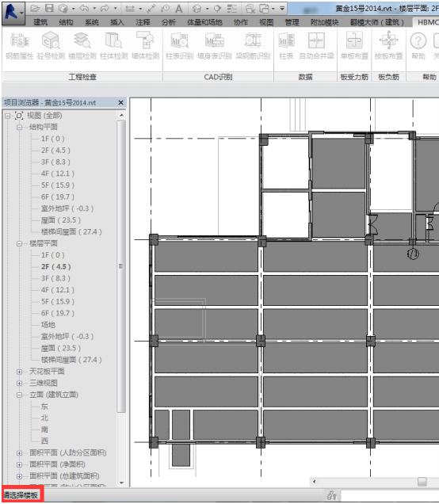Click the close hidden windows icon

[250, 9]
